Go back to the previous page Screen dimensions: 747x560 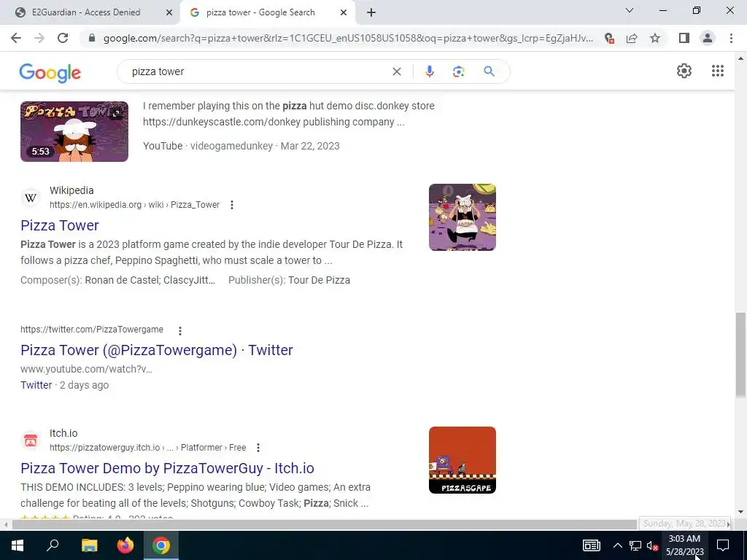click(16, 38)
